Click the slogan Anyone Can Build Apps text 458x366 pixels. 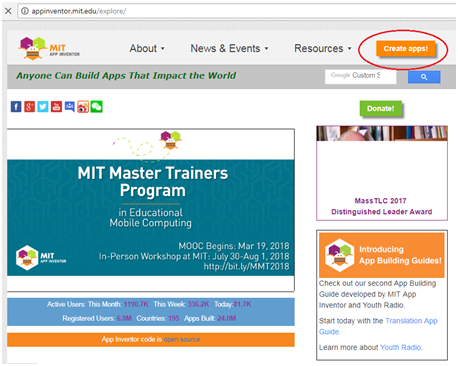[126, 76]
